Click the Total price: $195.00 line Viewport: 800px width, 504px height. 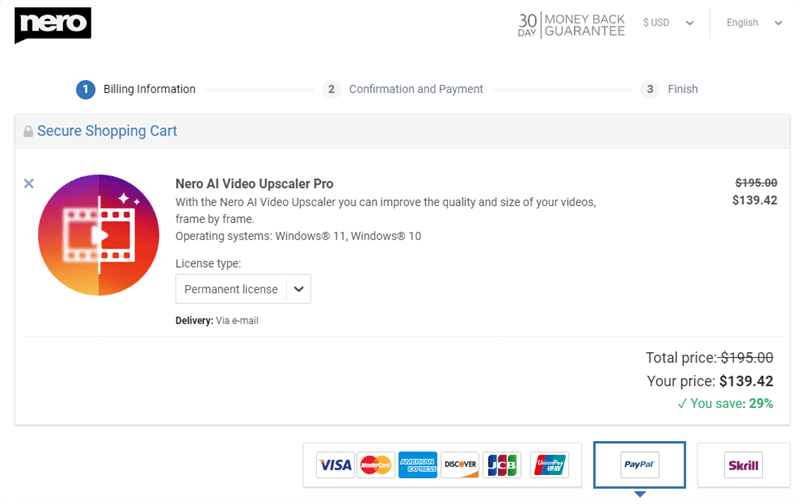click(710, 358)
